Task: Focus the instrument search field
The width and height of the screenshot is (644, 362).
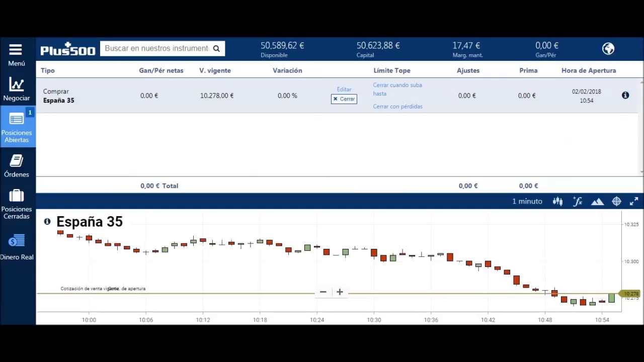Action: tap(156, 48)
